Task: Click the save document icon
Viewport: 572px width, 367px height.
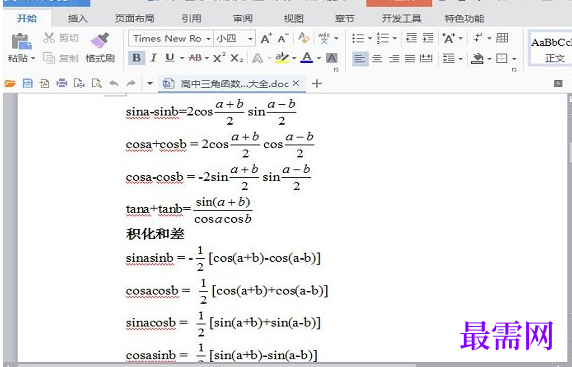Action: tap(27, 84)
